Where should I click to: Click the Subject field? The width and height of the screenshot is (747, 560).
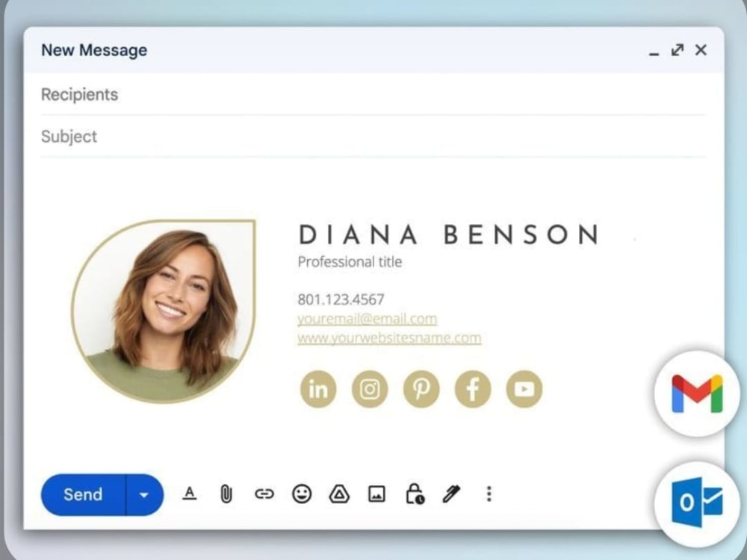click(x=373, y=137)
